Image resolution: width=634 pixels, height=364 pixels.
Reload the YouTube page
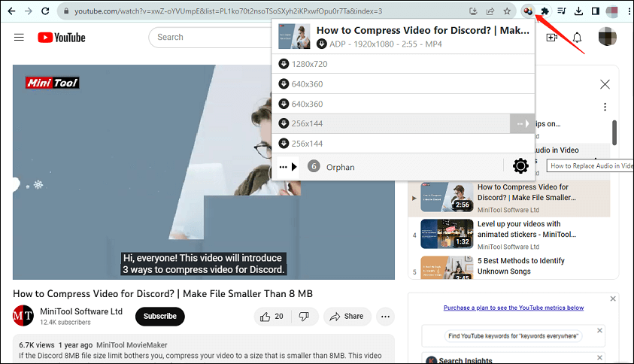coord(45,11)
